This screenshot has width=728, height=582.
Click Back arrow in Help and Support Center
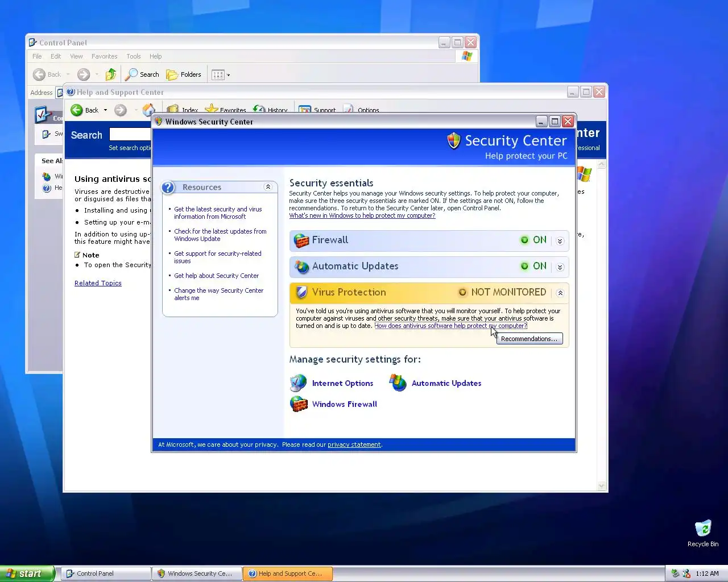pos(77,110)
